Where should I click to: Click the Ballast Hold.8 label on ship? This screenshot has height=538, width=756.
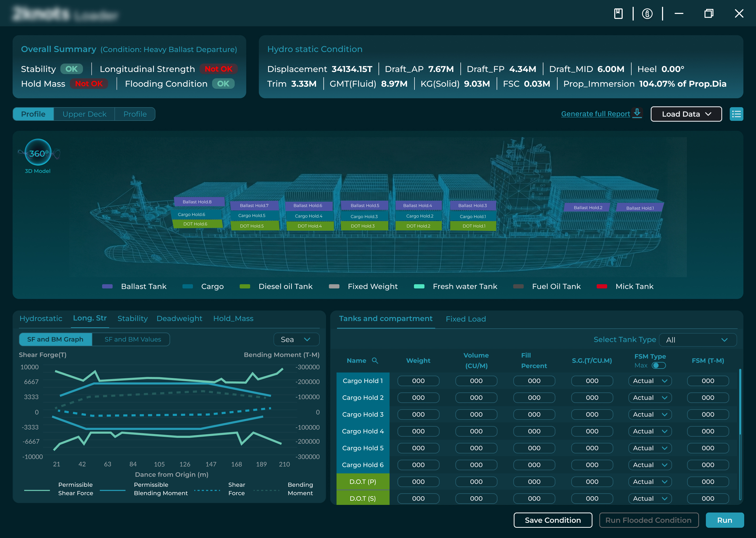pos(198,202)
